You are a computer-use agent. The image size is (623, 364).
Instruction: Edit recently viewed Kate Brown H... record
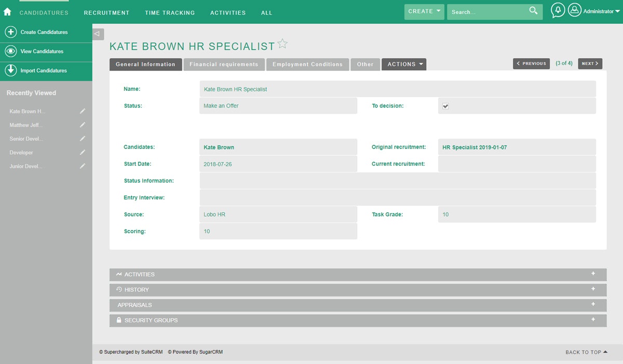(83, 111)
